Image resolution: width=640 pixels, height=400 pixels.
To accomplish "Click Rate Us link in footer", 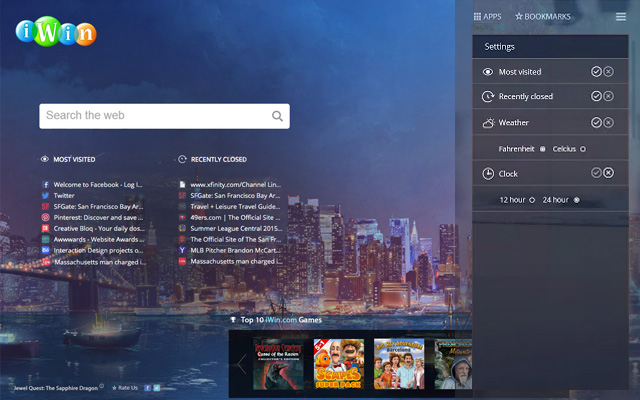I will [125, 388].
